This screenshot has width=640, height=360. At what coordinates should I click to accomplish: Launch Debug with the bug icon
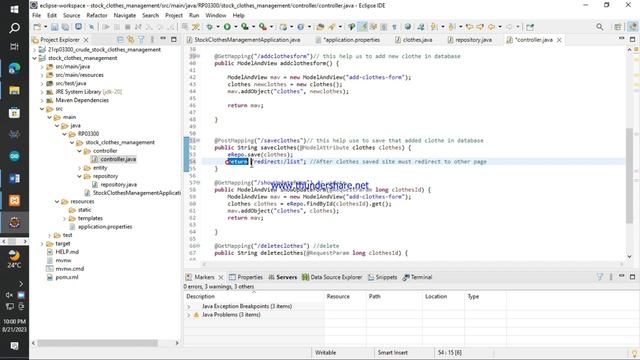click(x=209, y=27)
